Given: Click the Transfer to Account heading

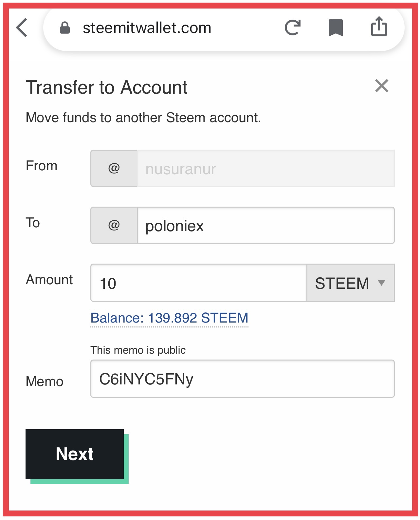Looking at the screenshot, I should 107,87.
